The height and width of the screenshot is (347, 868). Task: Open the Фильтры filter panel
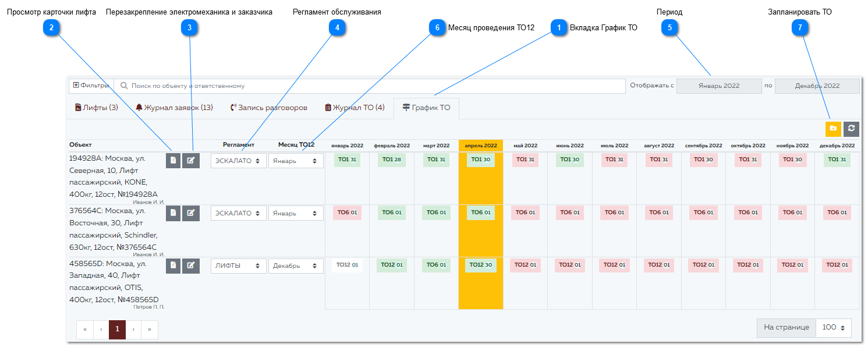coord(91,86)
